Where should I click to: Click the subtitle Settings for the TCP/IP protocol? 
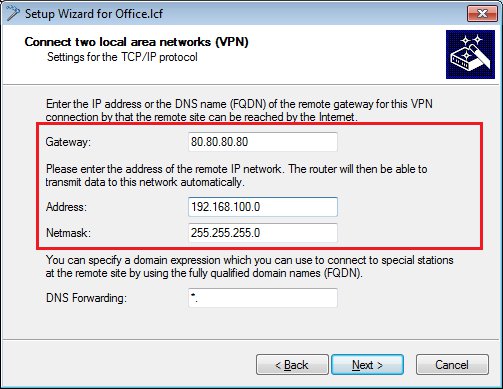pos(122,57)
